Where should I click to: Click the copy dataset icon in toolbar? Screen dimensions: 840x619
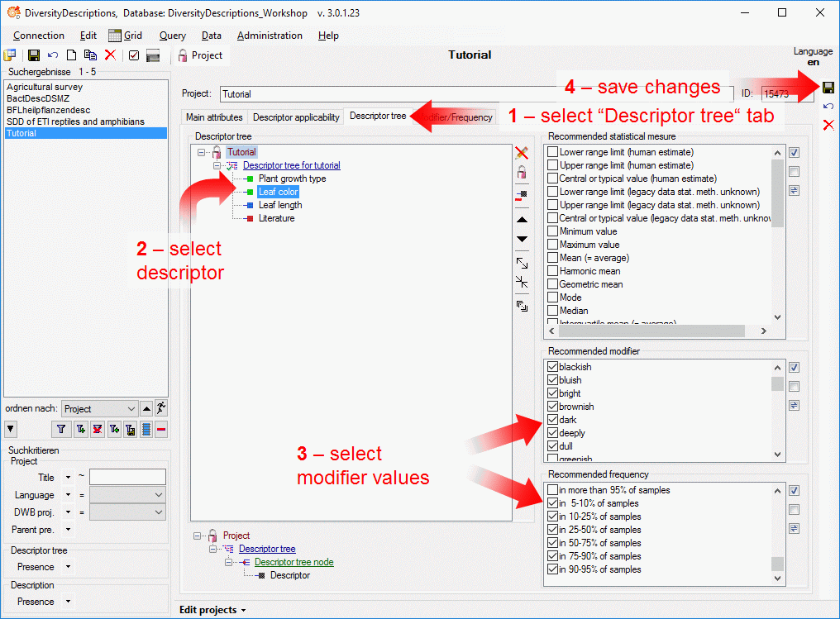(x=91, y=55)
